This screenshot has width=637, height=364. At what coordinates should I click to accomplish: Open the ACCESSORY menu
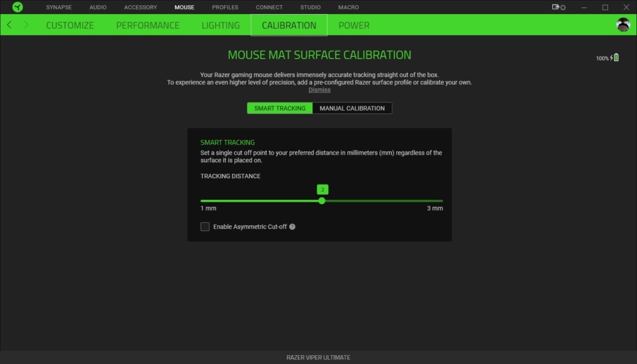pos(141,7)
